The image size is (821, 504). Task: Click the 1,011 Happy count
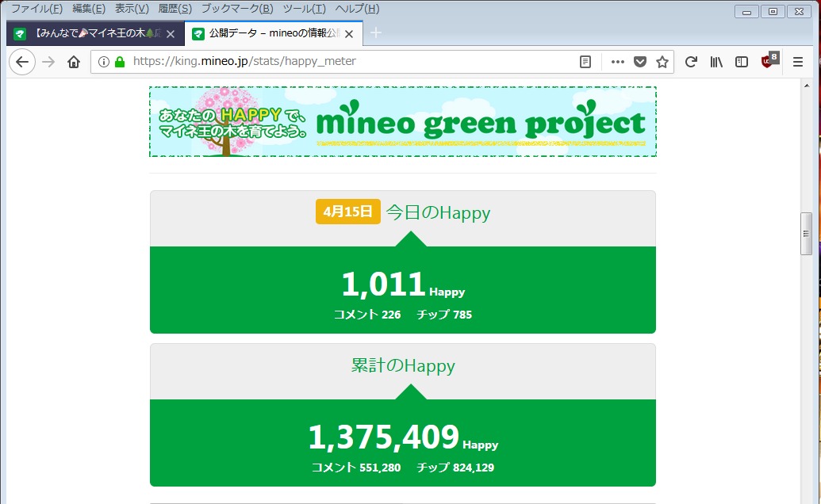403,285
